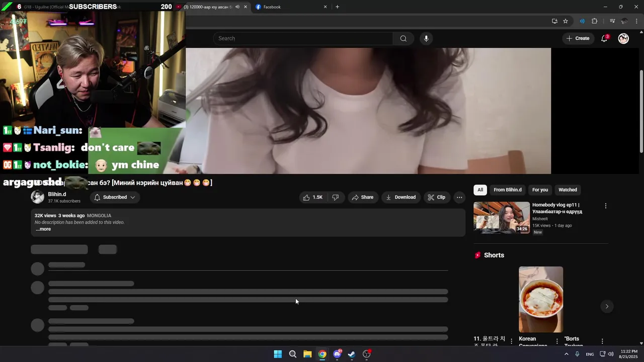This screenshot has width=644, height=362.
Task: Select the From Blihin.d chip
Action: click(x=507, y=190)
